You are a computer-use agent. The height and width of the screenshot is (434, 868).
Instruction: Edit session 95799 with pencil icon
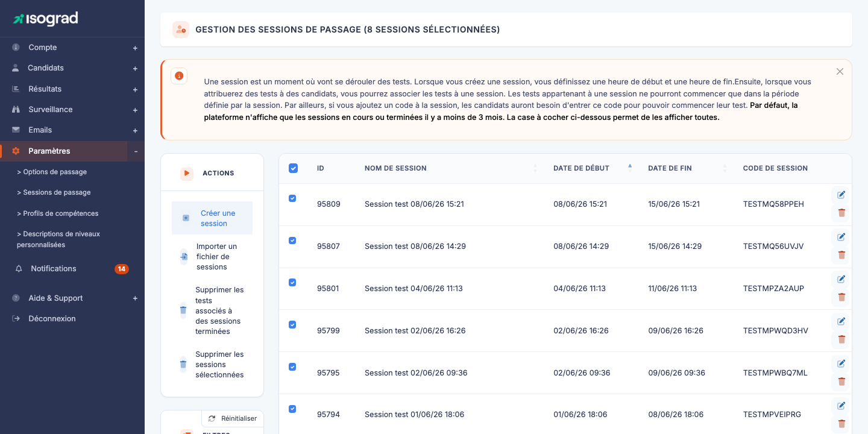point(841,321)
